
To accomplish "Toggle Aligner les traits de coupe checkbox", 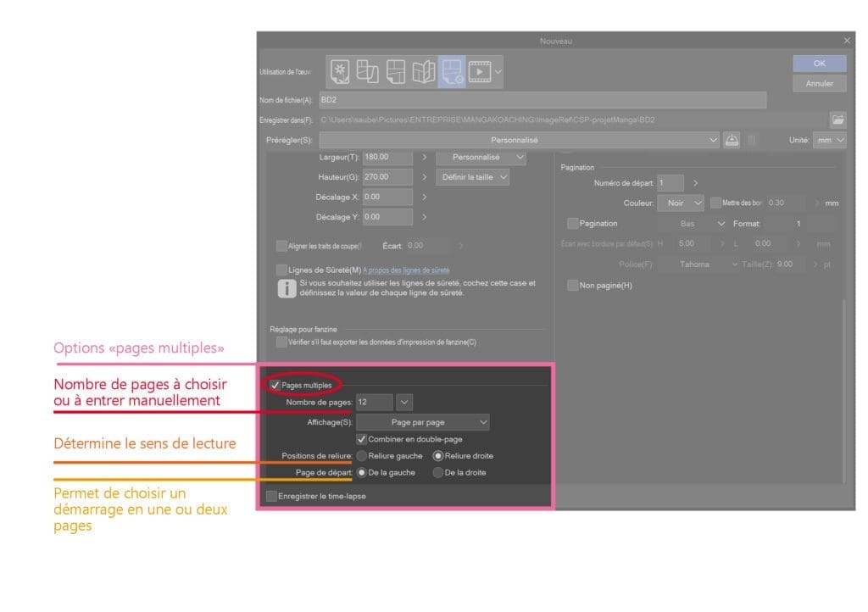I will coord(281,246).
